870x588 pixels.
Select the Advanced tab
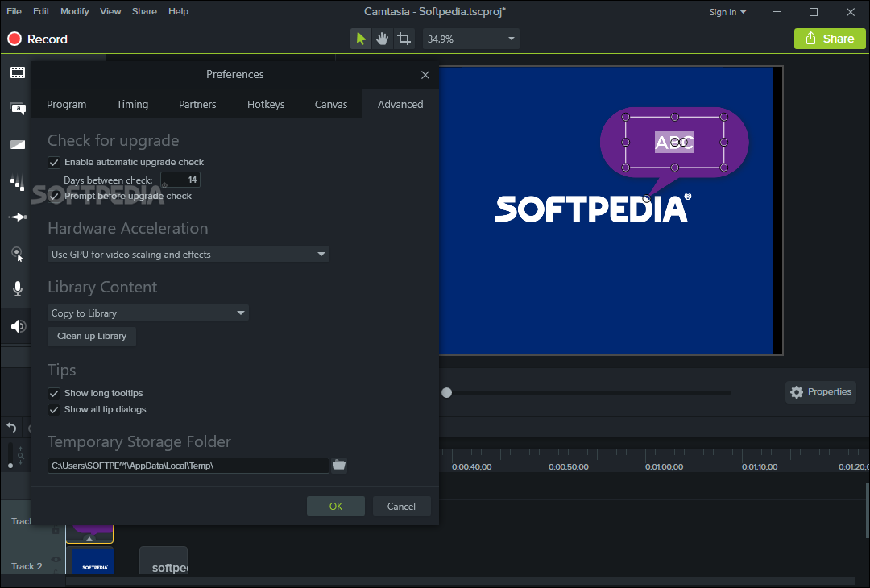[400, 104]
